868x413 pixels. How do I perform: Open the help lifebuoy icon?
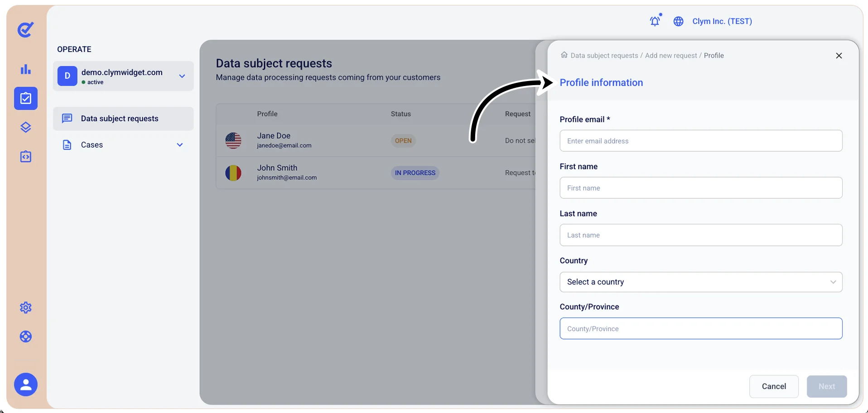click(x=26, y=336)
